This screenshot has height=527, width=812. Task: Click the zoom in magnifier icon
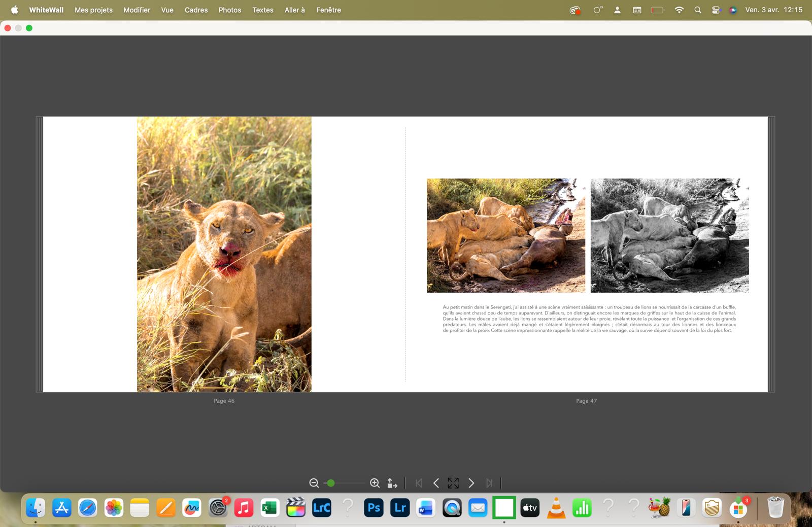point(375,483)
